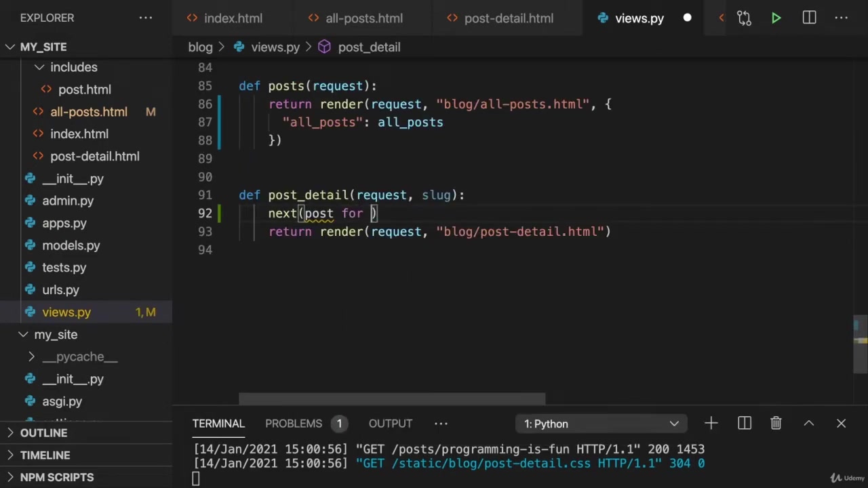Close the terminal panel
Viewport: 868px width, 488px height.
click(841, 424)
